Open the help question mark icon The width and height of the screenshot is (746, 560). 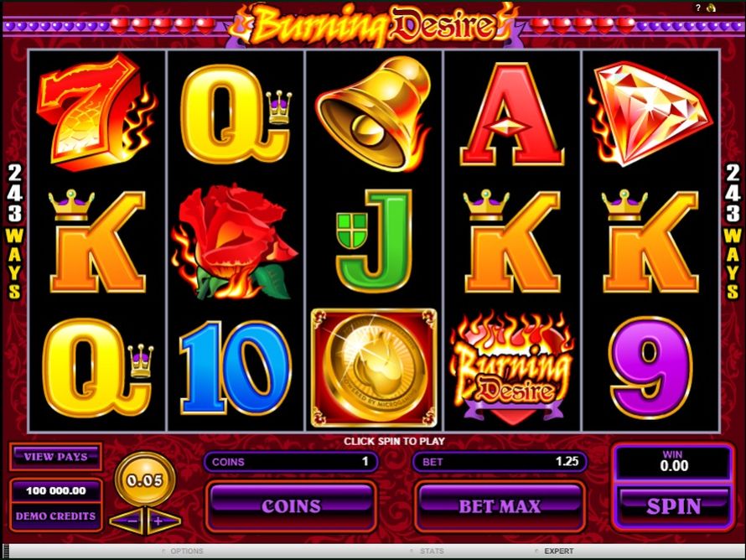tap(698, 8)
